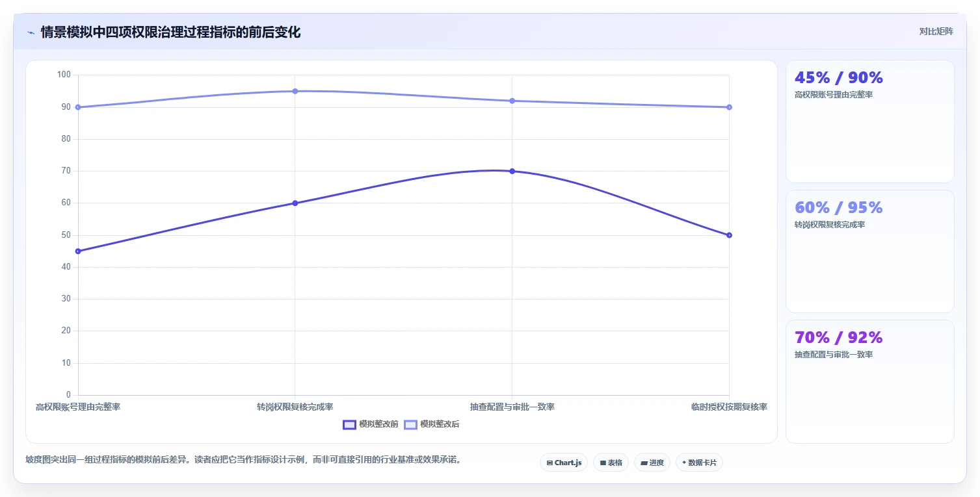Click the 抽查配置与审批一致率 x-axis label
Viewport: 980px width, 497px height.
(512, 407)
